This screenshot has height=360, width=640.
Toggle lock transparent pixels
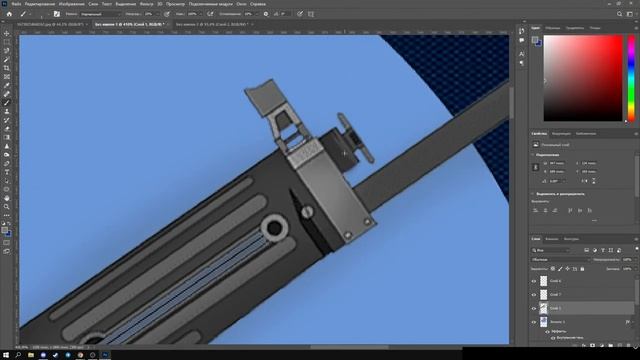click(x=553, y=269)
